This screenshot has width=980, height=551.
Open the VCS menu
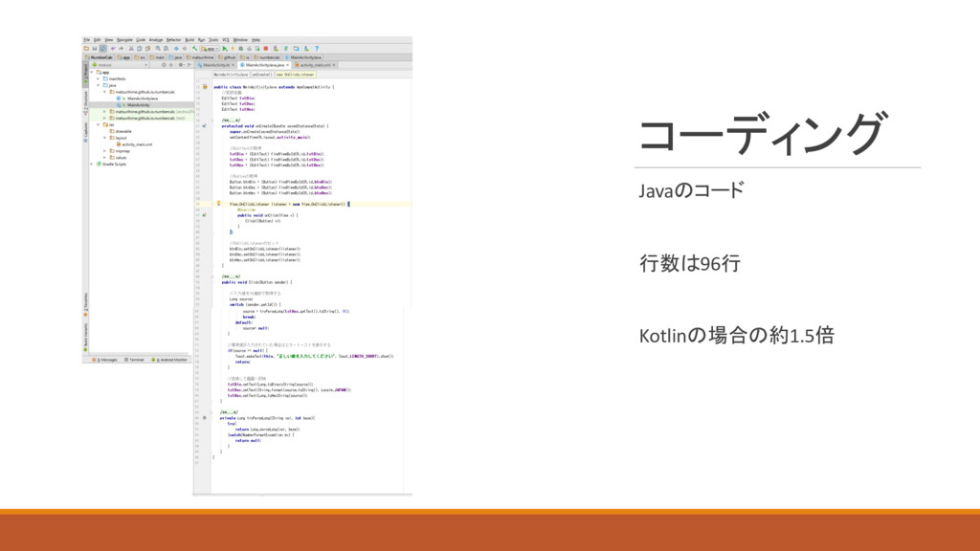(226, 40)
